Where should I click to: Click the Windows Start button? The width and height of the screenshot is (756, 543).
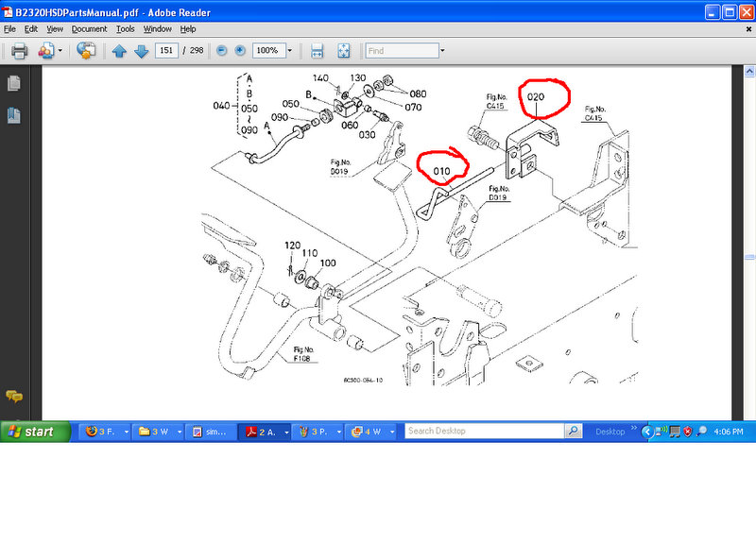pos(35,432)
